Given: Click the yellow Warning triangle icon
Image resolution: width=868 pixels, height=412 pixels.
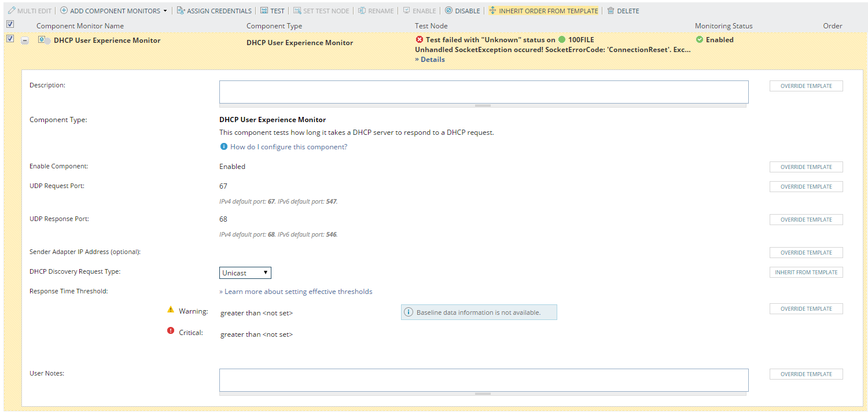Looking at the screenshot, I should tap(171, 310).
